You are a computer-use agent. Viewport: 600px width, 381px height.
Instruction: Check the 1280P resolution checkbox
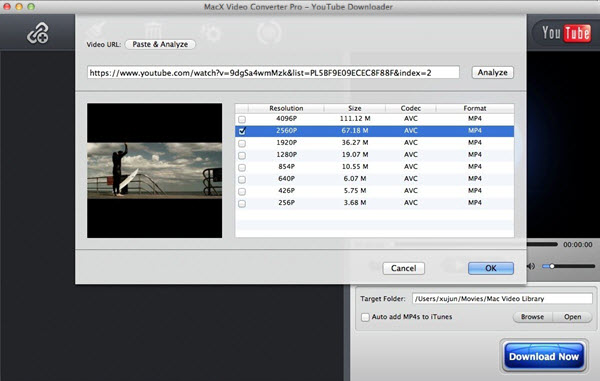[242, 155]
